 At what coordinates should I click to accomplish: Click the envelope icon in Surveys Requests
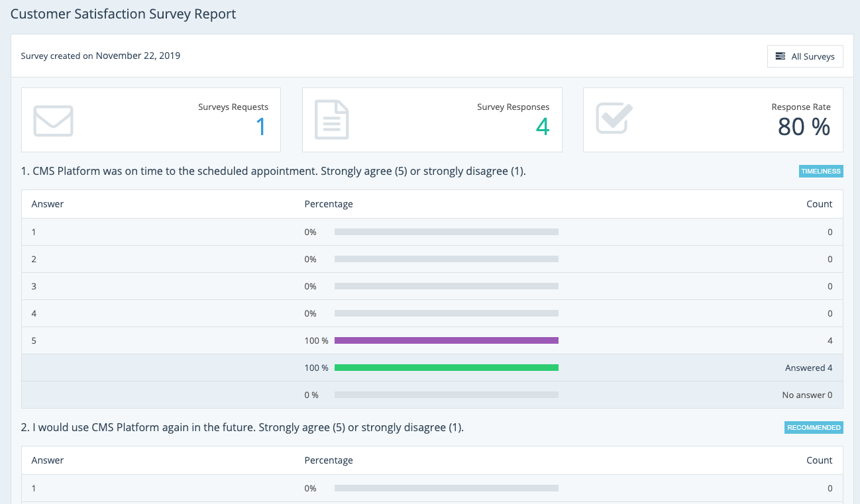click(x=53, y=121)
